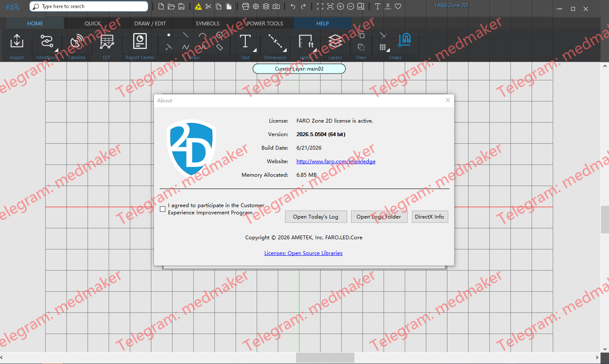The width and height of the screenshot is (609, 364).
Task: Click the zoom window magnifier icon
Action: pyautogui.click(x=361, y=6)
